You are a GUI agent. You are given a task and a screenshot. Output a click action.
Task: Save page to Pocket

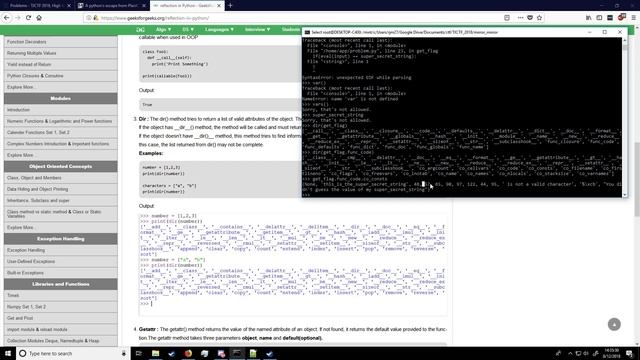(x=530, y=18)
